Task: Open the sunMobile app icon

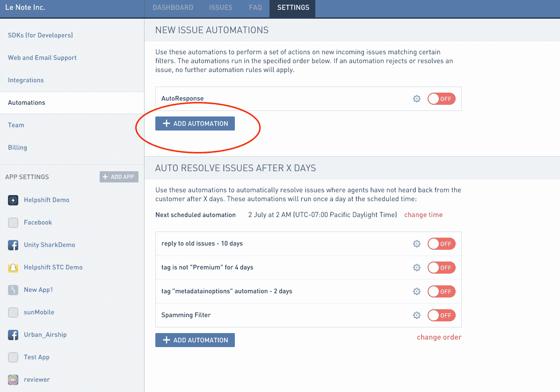Action: tap(13, 312)
